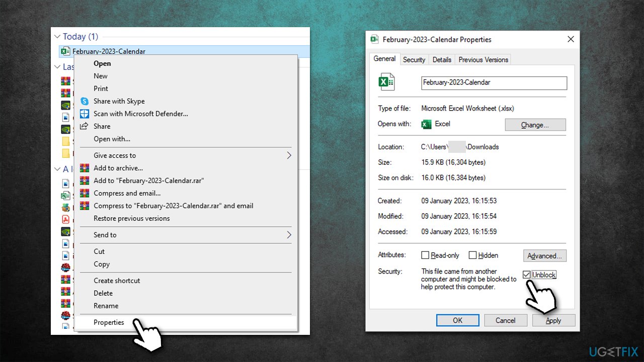
Task: Click the WinRAR icon next to Add to archive
Action: pyautogui.click(x=84, y=168)
